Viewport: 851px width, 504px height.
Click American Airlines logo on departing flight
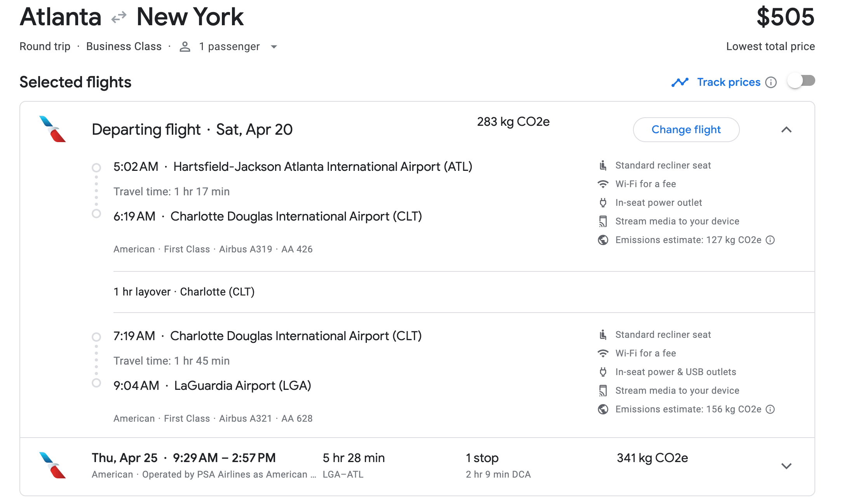click(52, 129)
